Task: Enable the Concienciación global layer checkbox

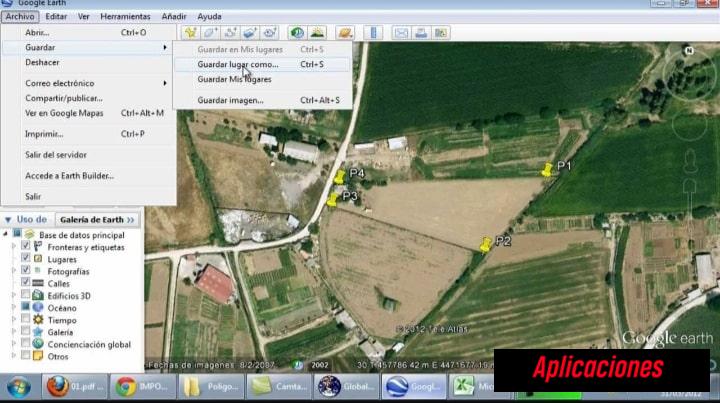Action: [26, 343]
